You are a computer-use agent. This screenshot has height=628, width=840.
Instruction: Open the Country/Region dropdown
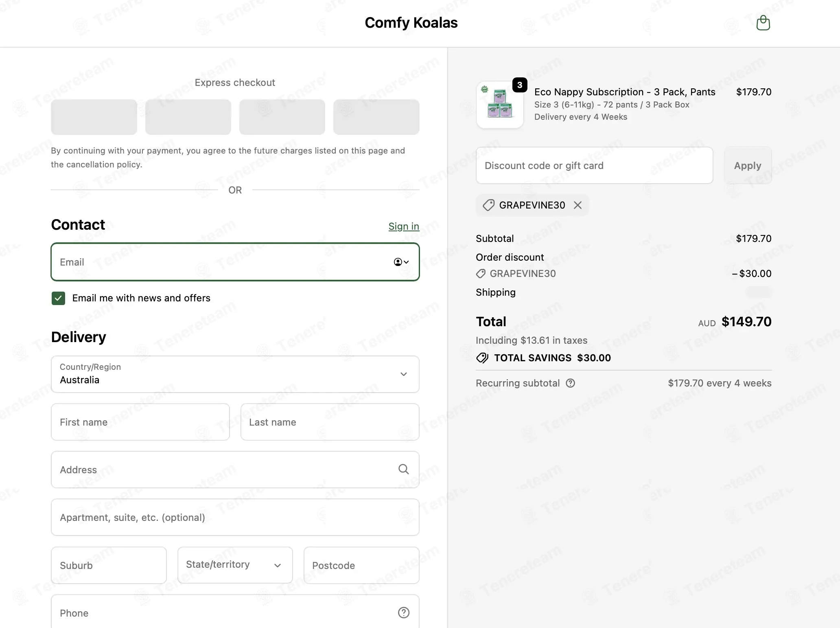click(x=235, y=374)
